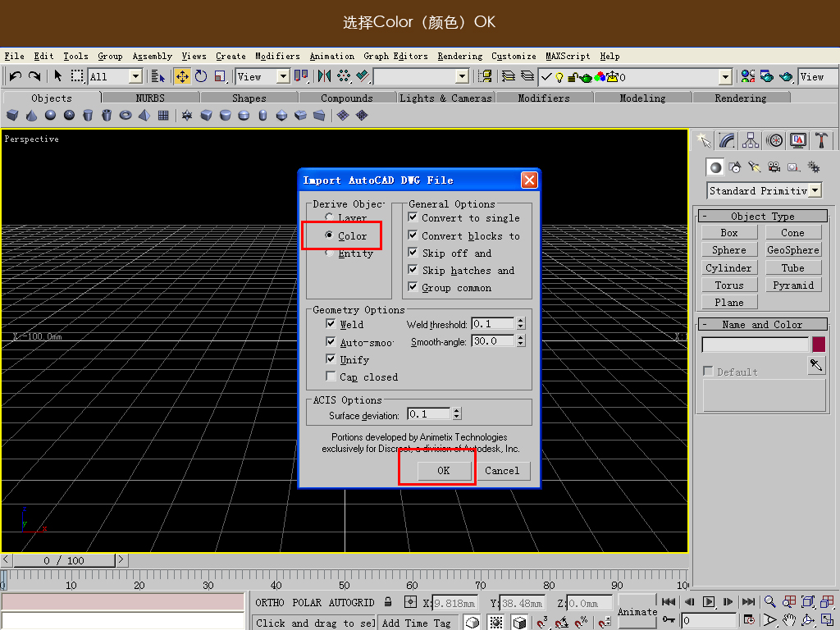Switch to the Lights & Cameras tab
This screenshot has height=630, width=840.
(445, 98)
